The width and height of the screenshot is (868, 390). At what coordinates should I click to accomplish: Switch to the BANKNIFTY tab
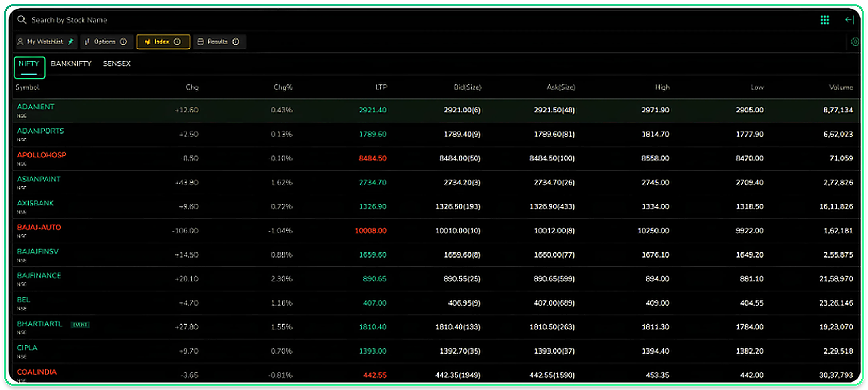tap(71, 63)
